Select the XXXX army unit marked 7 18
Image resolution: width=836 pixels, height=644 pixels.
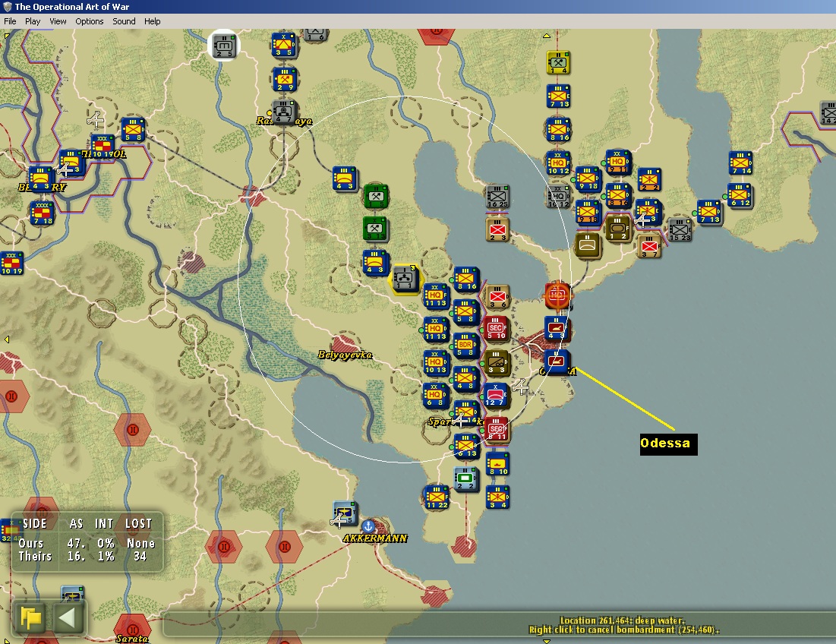[41, 213]
